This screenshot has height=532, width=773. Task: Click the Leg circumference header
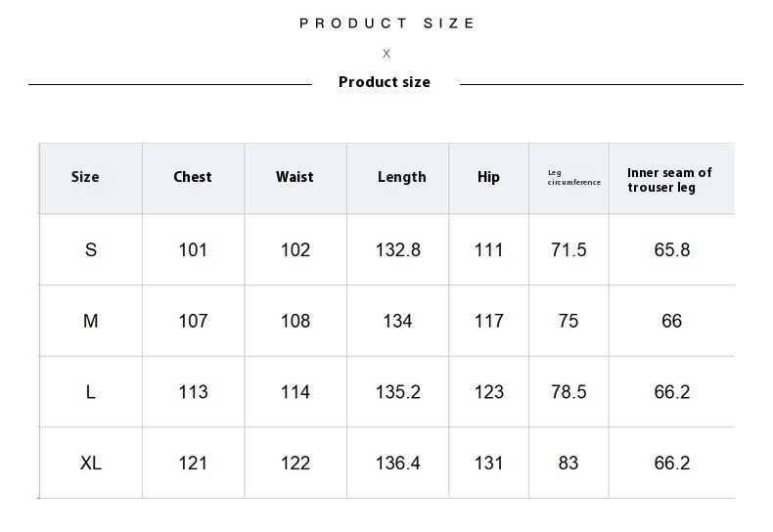pyautogui.click(x=573, y=178)
